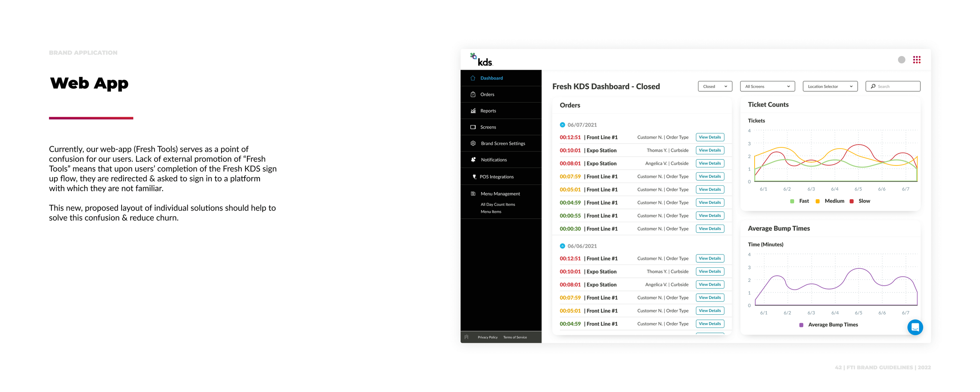Click the Screens monitor icon

tap(473, 127)
